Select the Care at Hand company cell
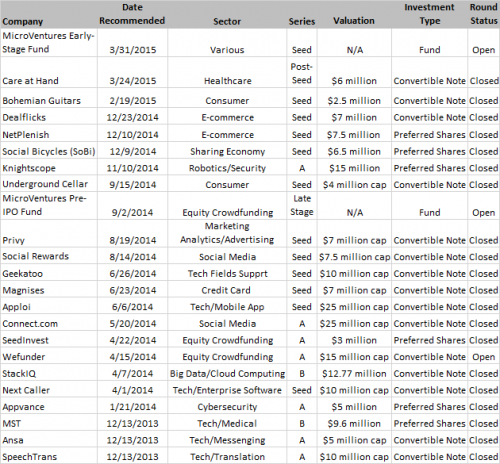The width and height of the screenshot is (500, 464). click(49, 72)
